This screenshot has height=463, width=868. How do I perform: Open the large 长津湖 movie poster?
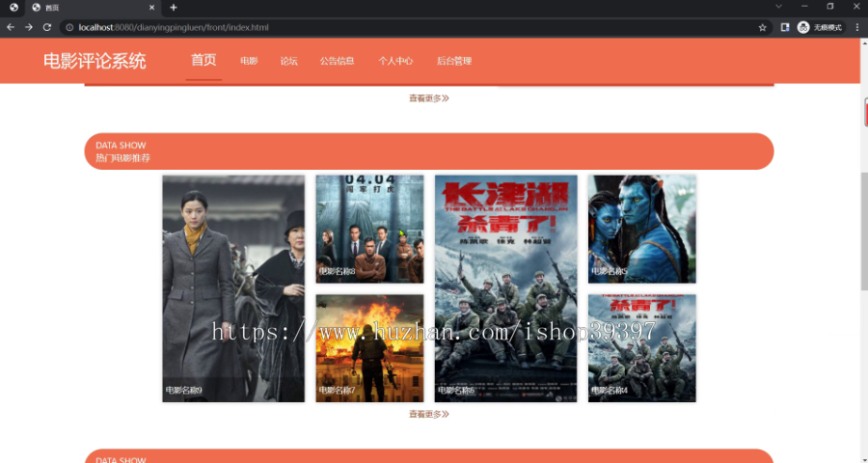506,288
